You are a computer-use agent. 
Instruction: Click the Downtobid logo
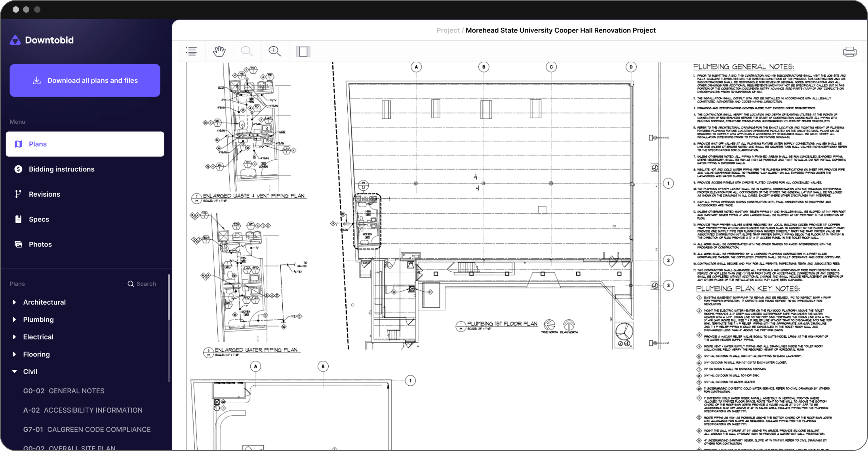pos(42,40)
